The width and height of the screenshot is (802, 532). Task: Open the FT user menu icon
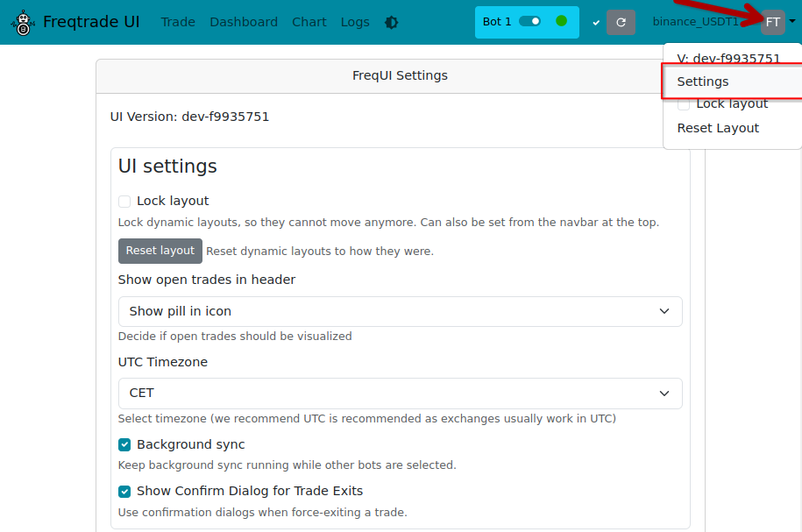pyautogui.click(x=771, y=22)
